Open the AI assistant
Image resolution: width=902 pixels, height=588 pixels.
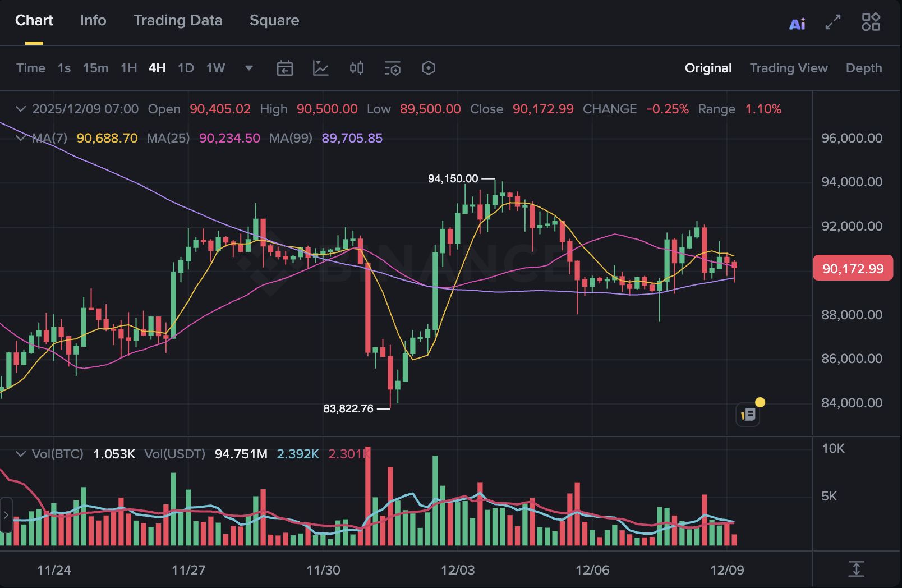[x=797, y=22]
